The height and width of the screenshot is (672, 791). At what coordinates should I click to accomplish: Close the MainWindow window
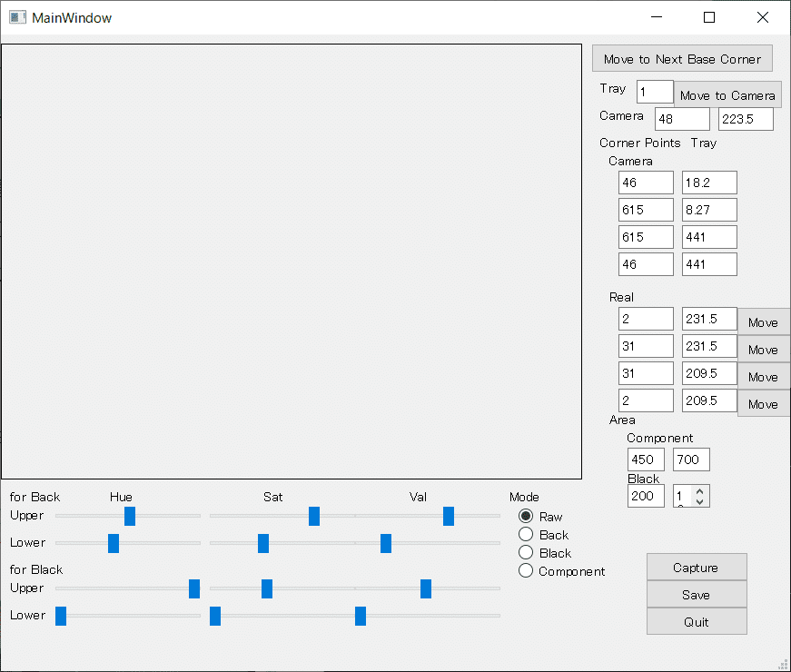click(763, 17)
